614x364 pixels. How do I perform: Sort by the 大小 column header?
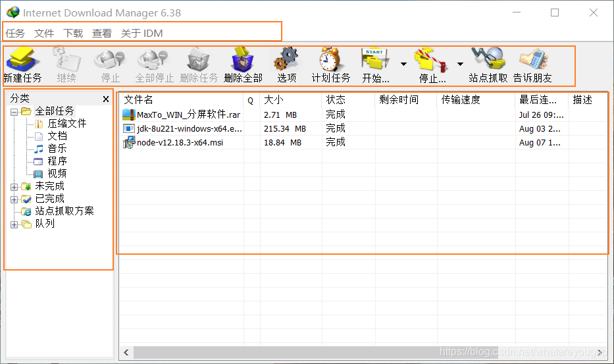(291, 100)
